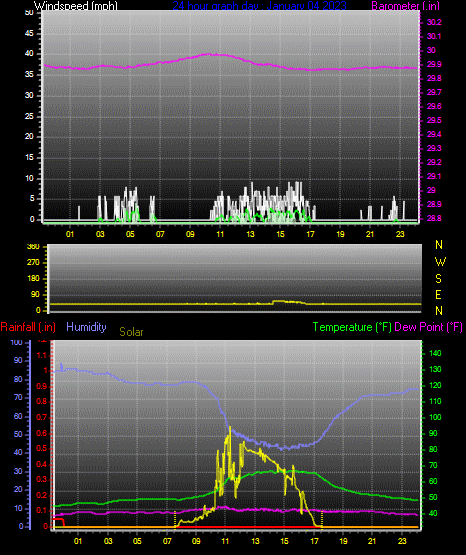Click the Windspeed (mph) axis title
The width and height of the screenshot is (466, 555).
[x=75, y=6]
